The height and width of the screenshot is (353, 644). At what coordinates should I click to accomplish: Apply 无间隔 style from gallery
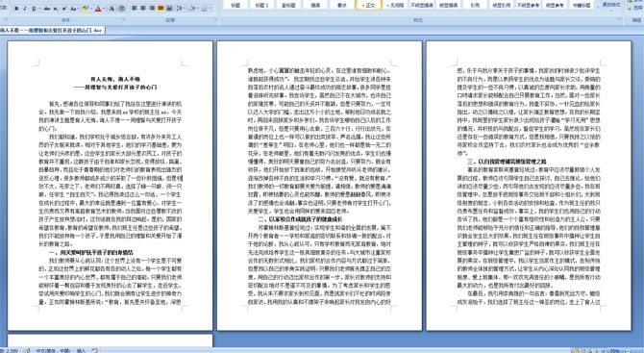395,5
